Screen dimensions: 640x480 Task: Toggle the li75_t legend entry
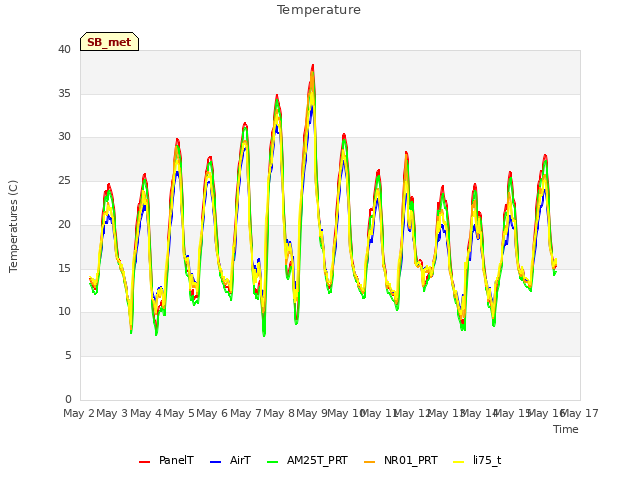click(x=477, y=461)
